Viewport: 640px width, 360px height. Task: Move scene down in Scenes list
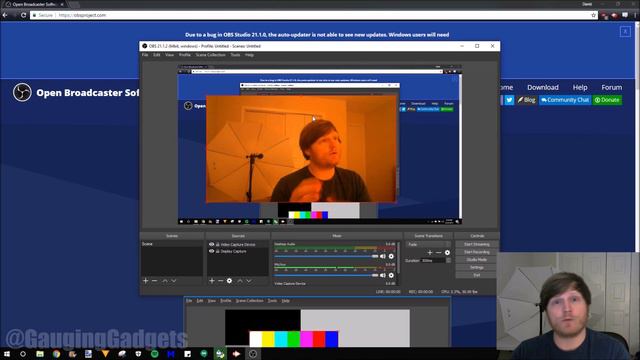click(x=174, y=281)
